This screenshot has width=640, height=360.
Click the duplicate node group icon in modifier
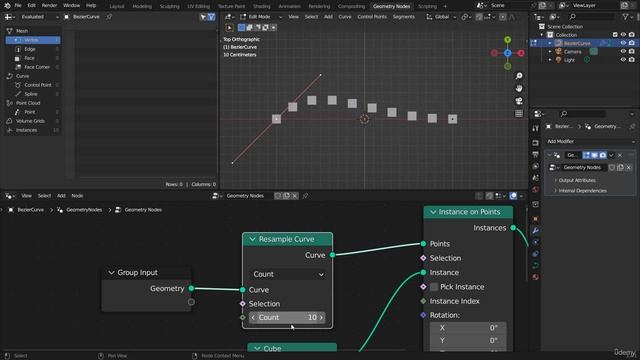(x=620, y=167)
